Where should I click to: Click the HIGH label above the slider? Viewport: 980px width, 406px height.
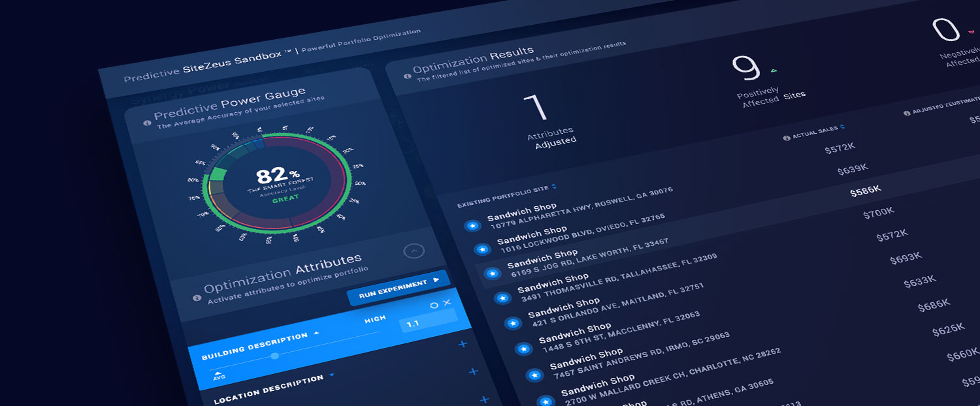point(375,319)
